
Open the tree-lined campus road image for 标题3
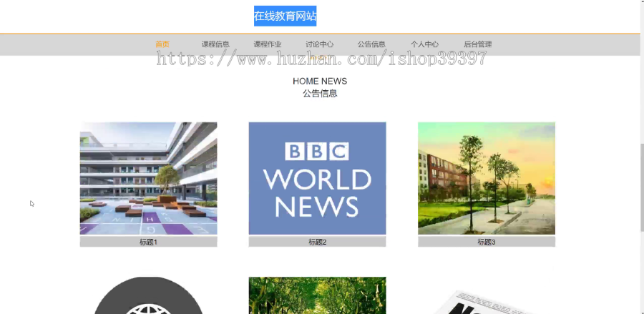(x=487, y=178)
